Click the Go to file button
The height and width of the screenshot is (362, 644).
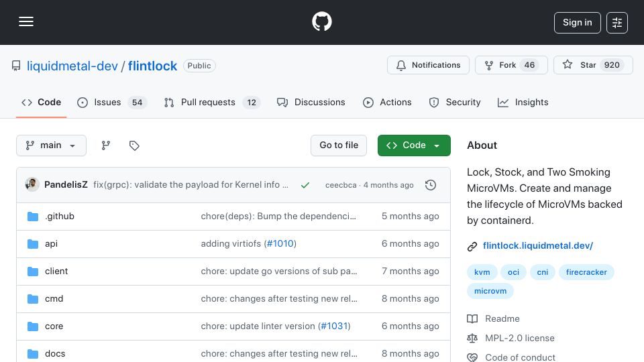point(339,145)
